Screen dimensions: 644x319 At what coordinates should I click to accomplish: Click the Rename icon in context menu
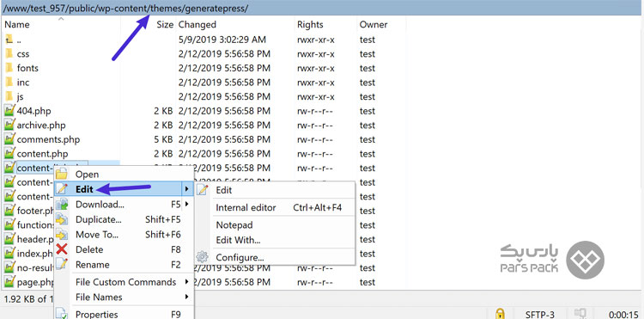point(62,264)
